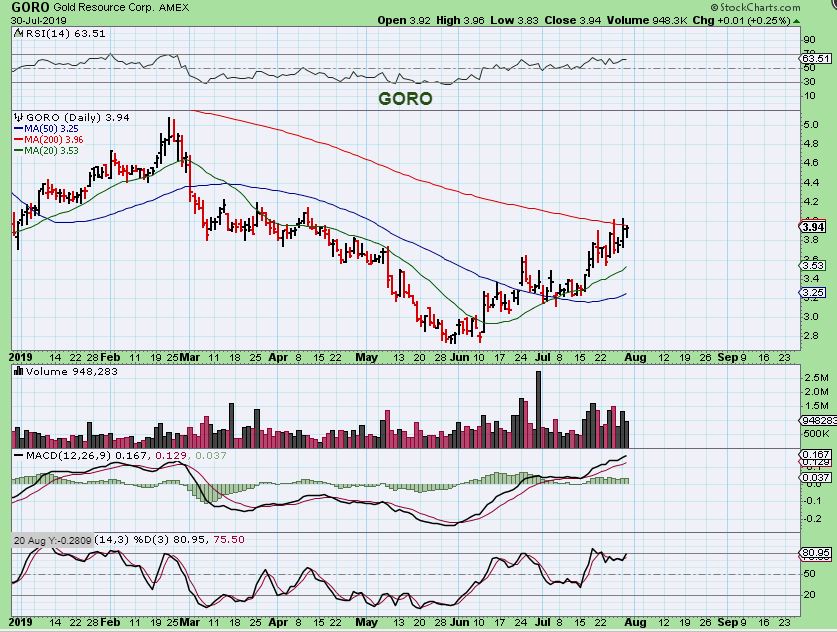Click the 30-Jul-2019 date label
The height and width of the screenshot is (632, 837).
click(39, 20)
